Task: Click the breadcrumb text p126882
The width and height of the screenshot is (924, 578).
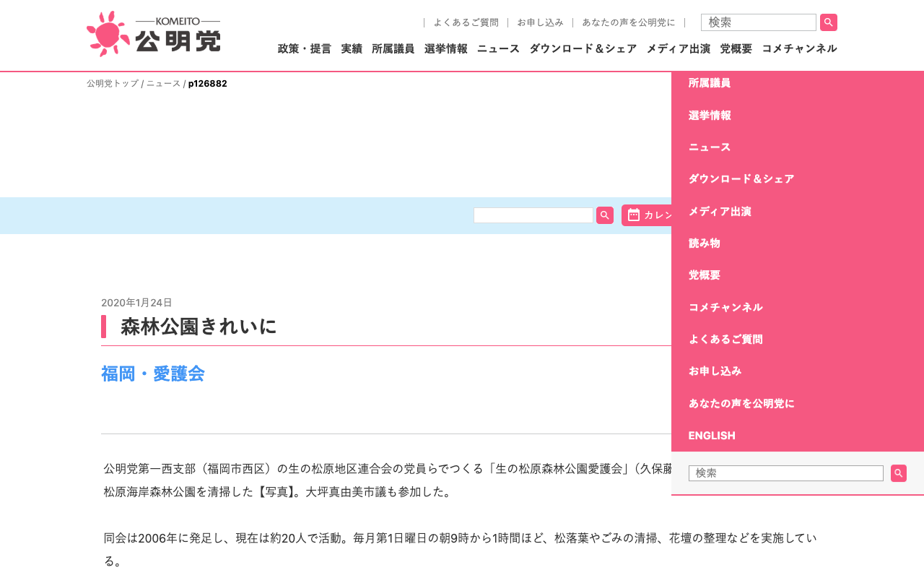Action: (x=208, y=84)
